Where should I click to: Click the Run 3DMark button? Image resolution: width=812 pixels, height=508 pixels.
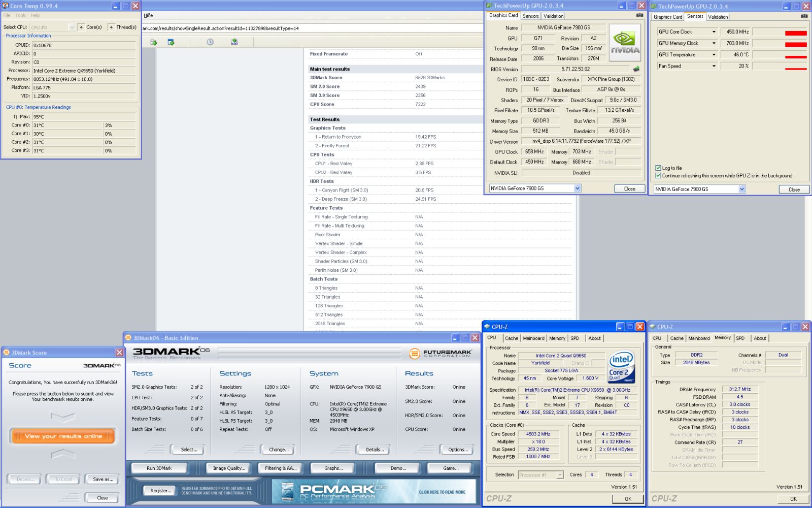click(x=159, y=468)
